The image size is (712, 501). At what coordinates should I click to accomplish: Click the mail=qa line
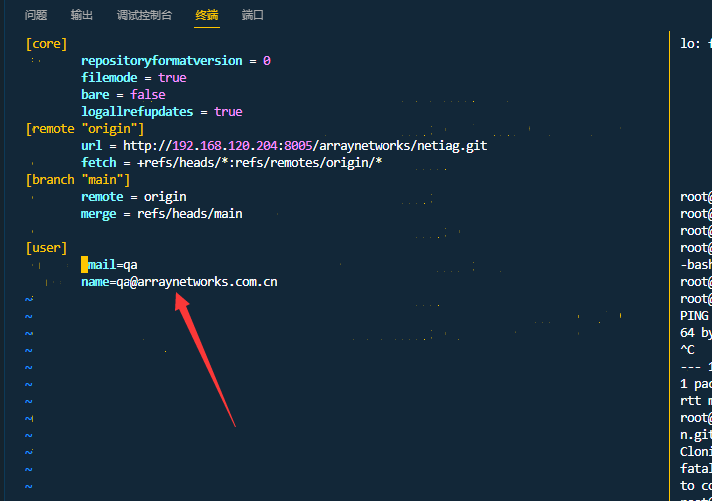coord(109,265)
